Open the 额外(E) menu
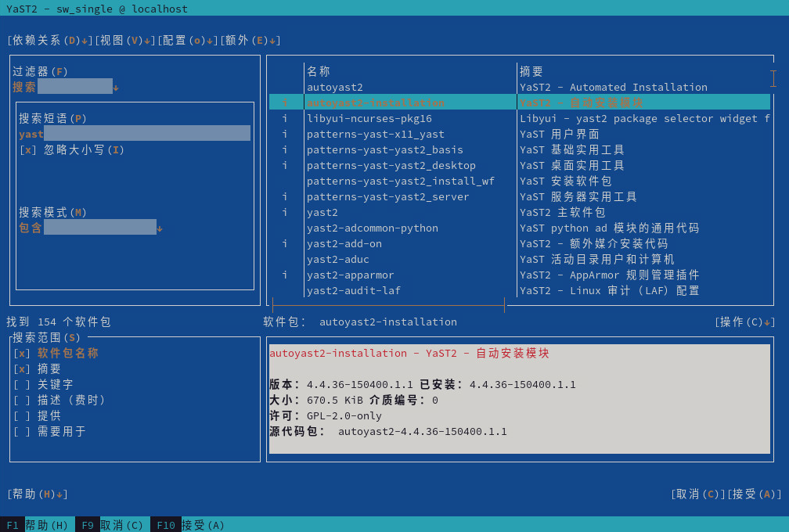Viewport: 789px width, 532px height. 250,40
